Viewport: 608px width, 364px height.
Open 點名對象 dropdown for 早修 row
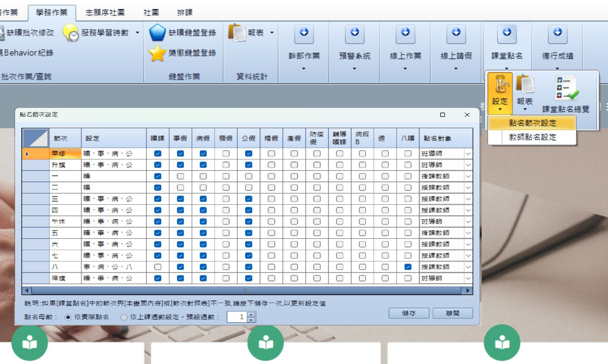pyautogui.click(x=468, y=154)
